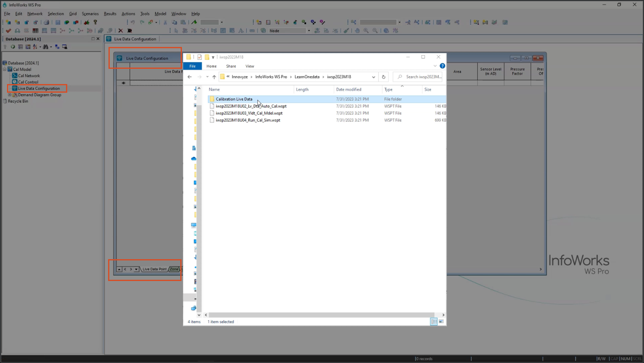This screenshot has width=644, height=363.
Task: Click the InfoWorks WS Pro breadcrumb segment
Action: point(271,77)
